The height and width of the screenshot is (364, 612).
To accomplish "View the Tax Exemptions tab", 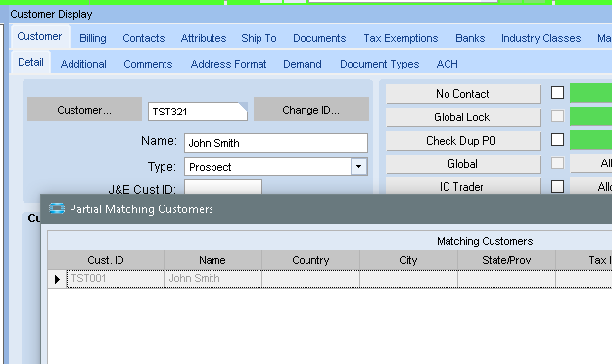I will point(400,38).
